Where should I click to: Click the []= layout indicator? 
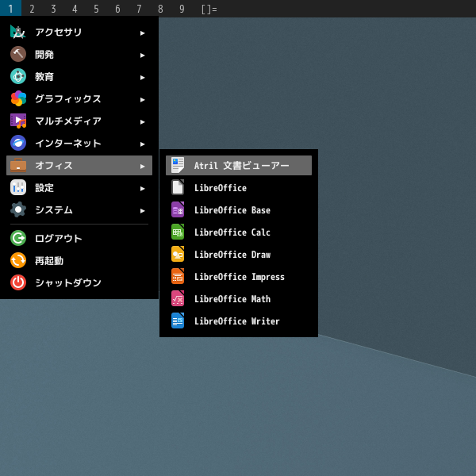[209, 9]
